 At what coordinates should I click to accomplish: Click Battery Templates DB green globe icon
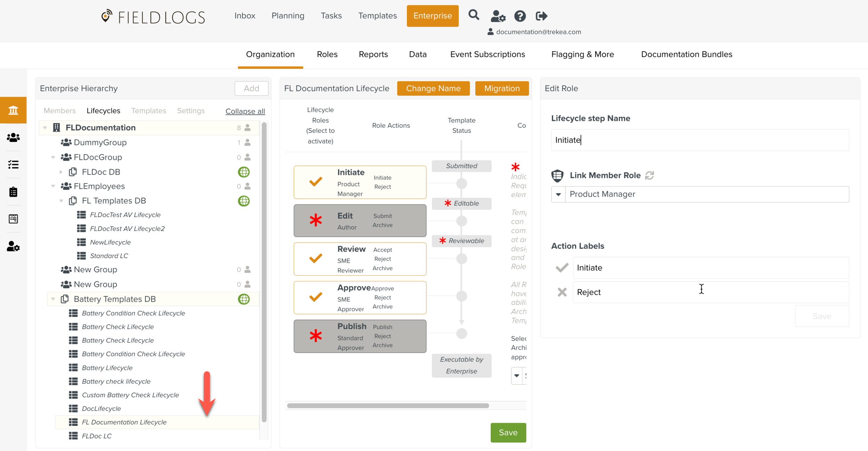coord(244,299)
